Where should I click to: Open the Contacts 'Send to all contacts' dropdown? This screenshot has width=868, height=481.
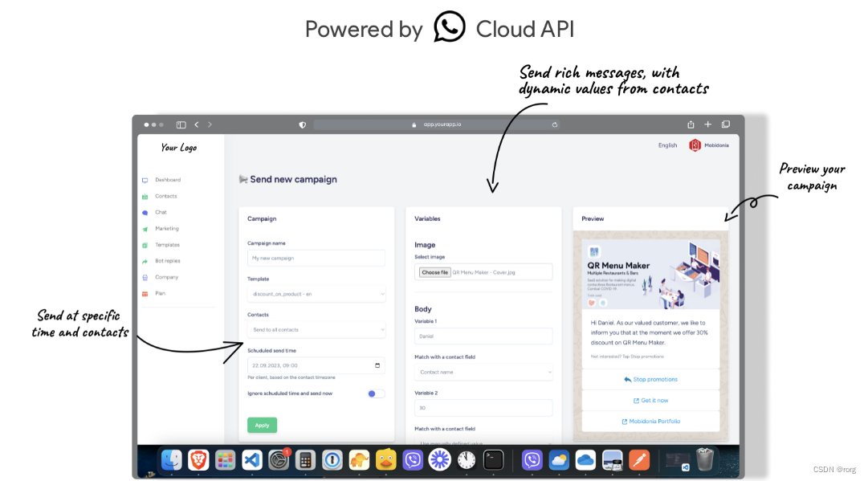[x=316, y=330]
